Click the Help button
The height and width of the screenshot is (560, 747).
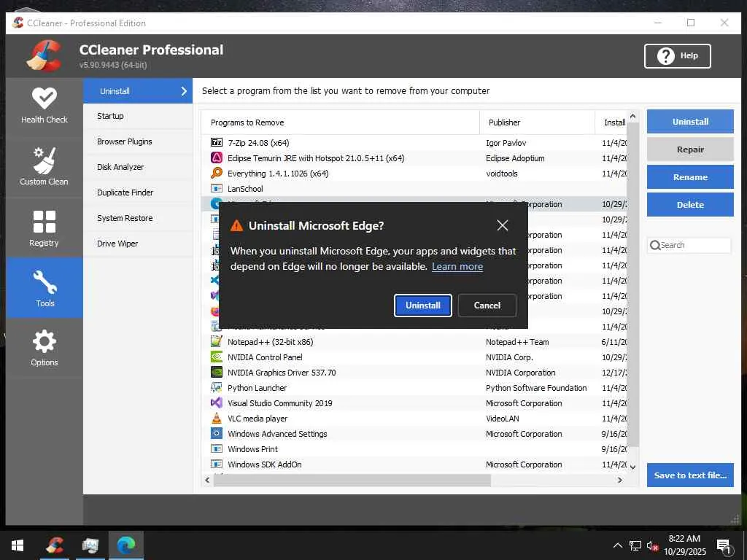(x=678, y=55)
